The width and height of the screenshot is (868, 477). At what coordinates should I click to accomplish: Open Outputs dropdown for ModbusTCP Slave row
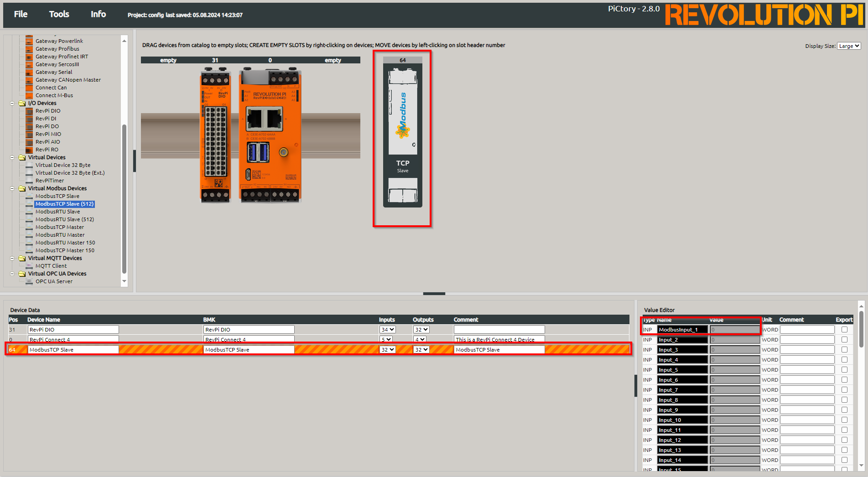421,350
